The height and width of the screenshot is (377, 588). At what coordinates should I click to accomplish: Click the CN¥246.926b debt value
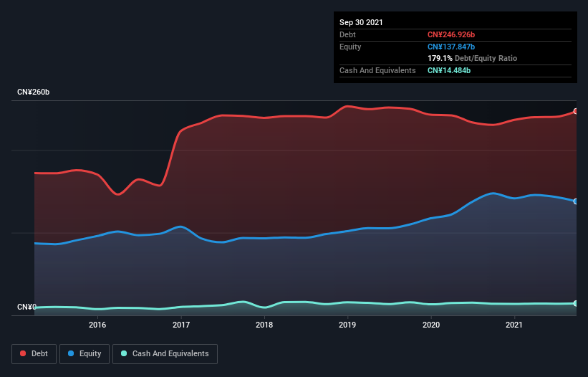[x=451, y=34]
